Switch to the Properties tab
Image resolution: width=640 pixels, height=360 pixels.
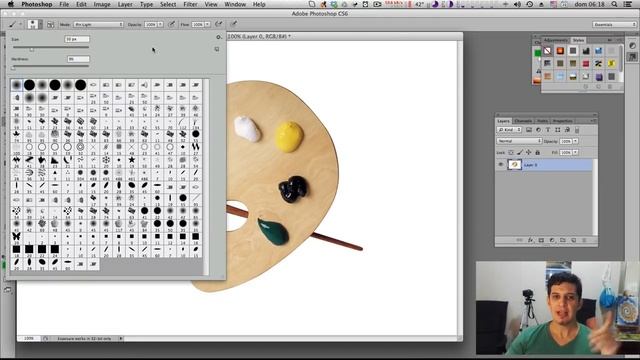(x=562, y=121)
